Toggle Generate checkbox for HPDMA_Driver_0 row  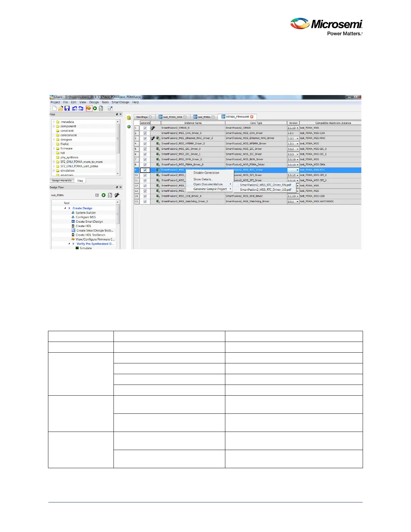click(x=145, y=144)
